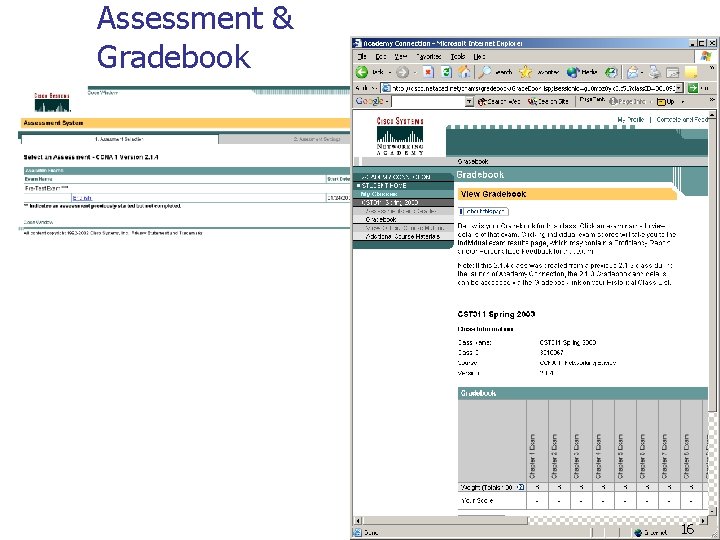Expand the IE toolbar overflow chevron
The height and width of the screenshot is (540, 720).
click(712, 68)
